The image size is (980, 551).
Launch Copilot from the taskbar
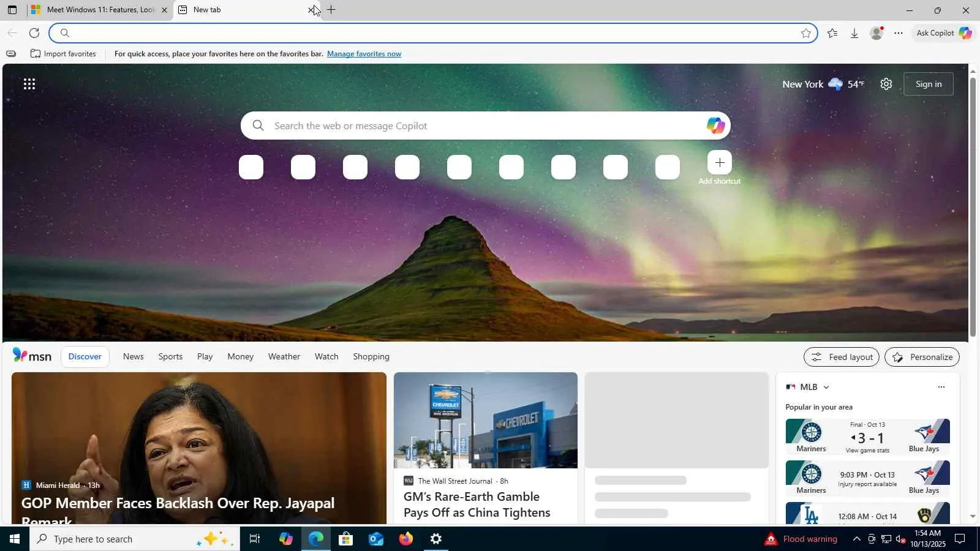click(x=285, y=539)
